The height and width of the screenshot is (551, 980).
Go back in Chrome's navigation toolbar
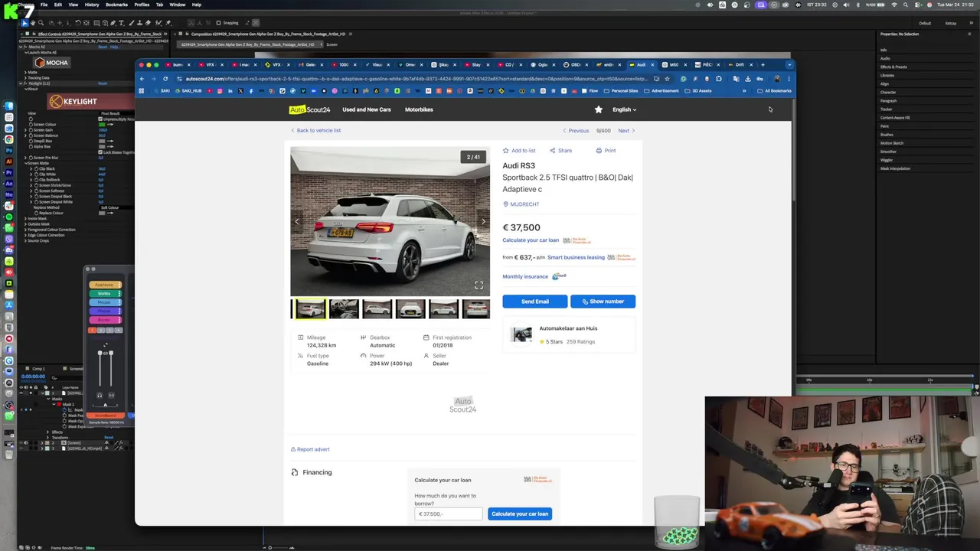point(142,79)
